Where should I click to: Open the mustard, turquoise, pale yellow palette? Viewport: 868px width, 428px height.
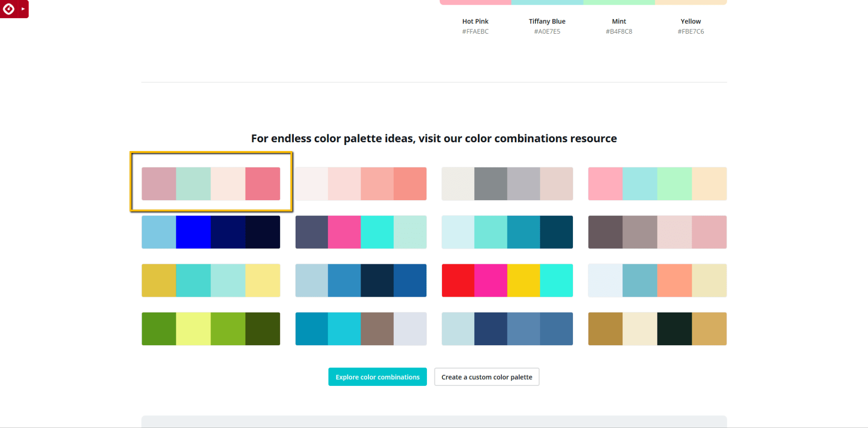211,280
